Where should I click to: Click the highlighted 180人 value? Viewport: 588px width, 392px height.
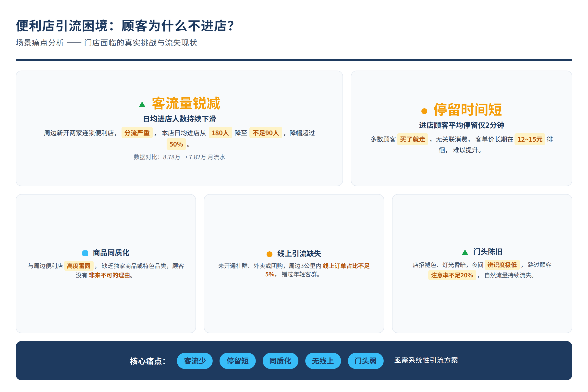point(220,133)
